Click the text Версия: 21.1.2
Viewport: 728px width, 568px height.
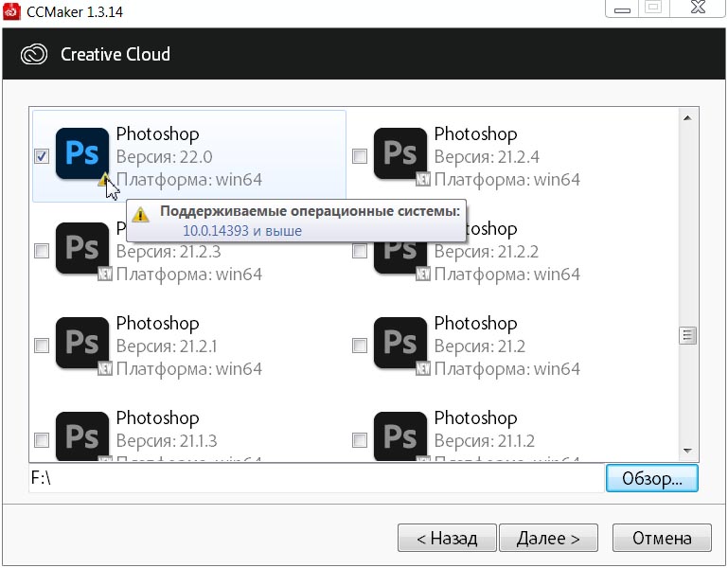(x=485, y=441)
